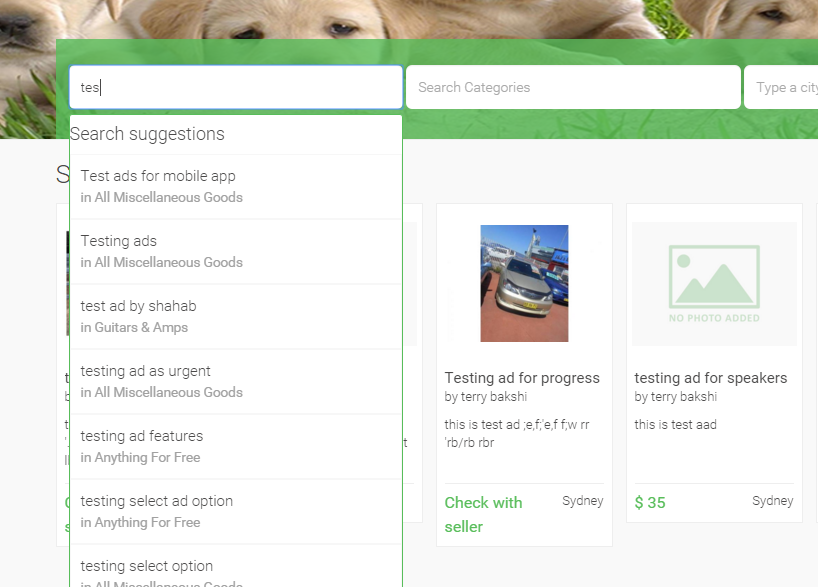
Task: Click "Sydney" location on speakers ad
Action: (773, 501)
